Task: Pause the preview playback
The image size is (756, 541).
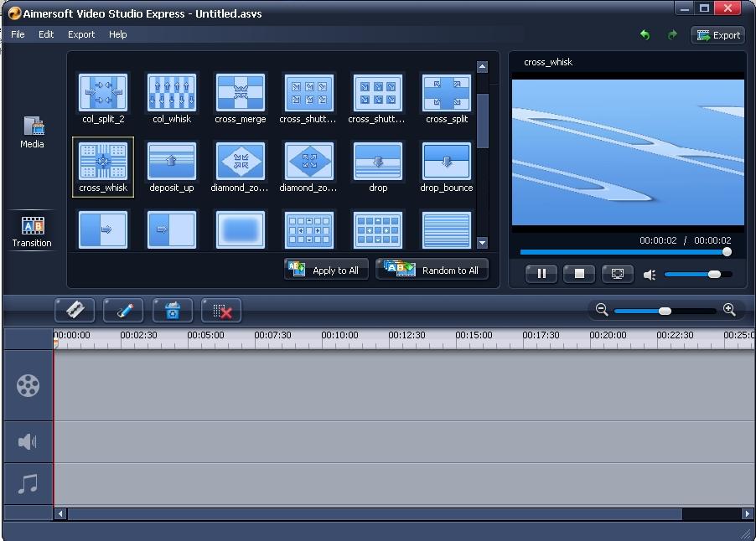Action: coord(541,274)
